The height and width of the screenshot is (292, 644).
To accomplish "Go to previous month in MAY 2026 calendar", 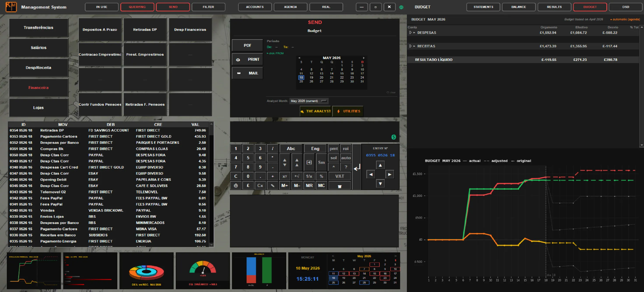I will click(299, 58).
